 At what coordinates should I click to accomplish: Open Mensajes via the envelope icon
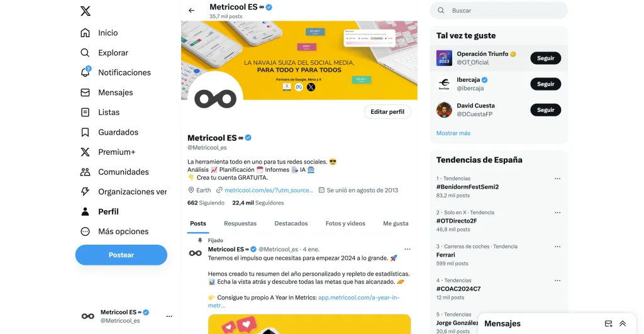pos(85,92)
